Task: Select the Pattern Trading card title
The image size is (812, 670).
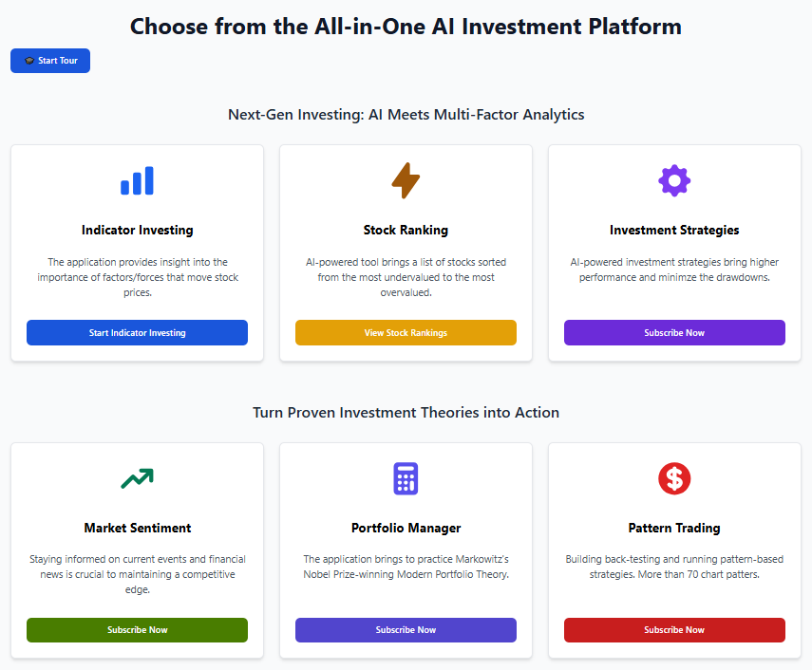Action: pos(674,529)
